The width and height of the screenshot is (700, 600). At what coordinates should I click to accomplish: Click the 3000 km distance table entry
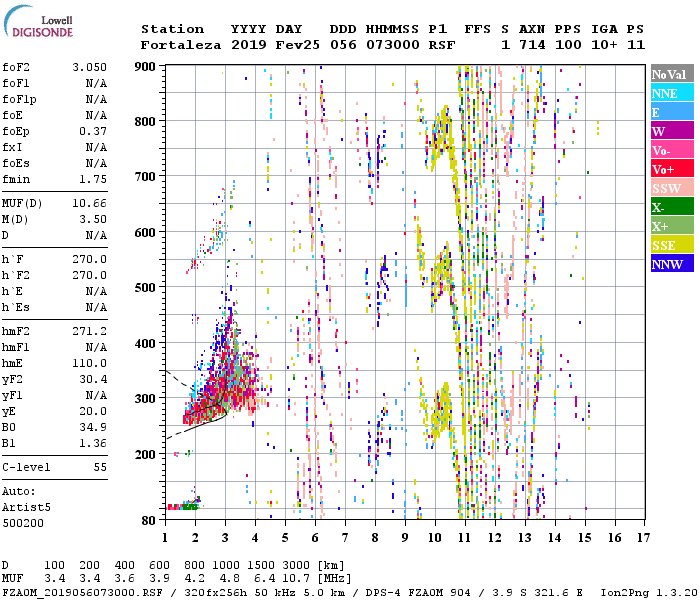tap(296, 566)
